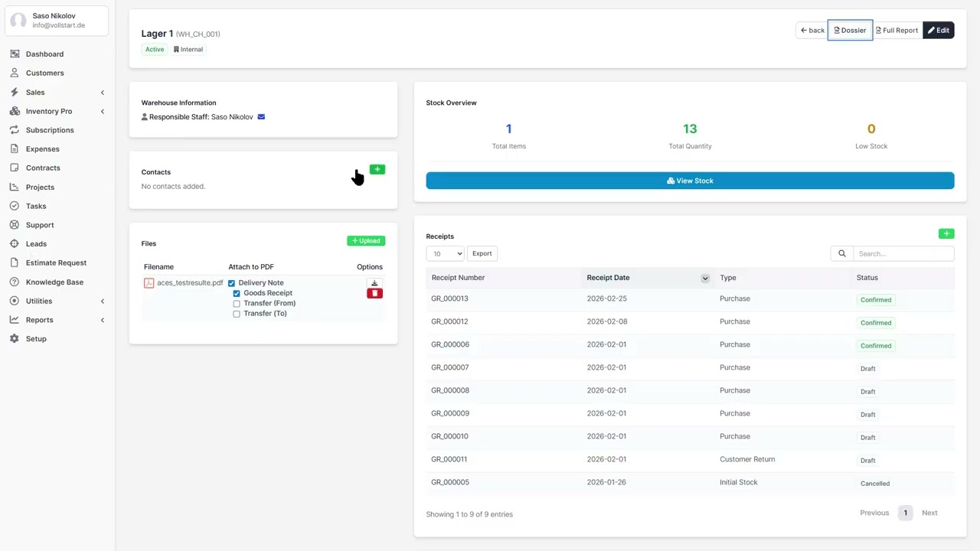Open the Dashboard sidebar icon
The width and height of the screenshot is (980, 551).
click(x=15, y=54)
